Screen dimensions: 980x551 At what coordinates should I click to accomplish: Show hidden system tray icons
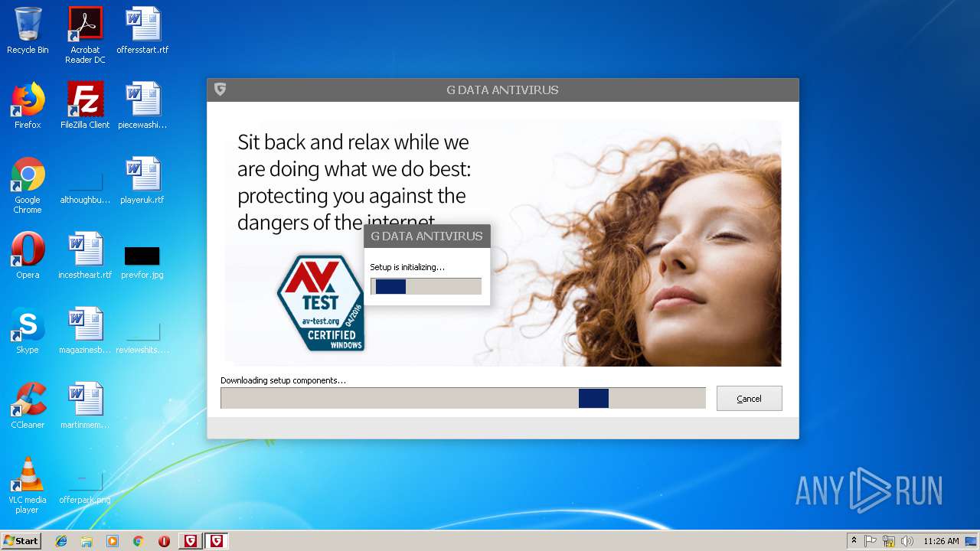pyautogui.click(x=854, y=541)
